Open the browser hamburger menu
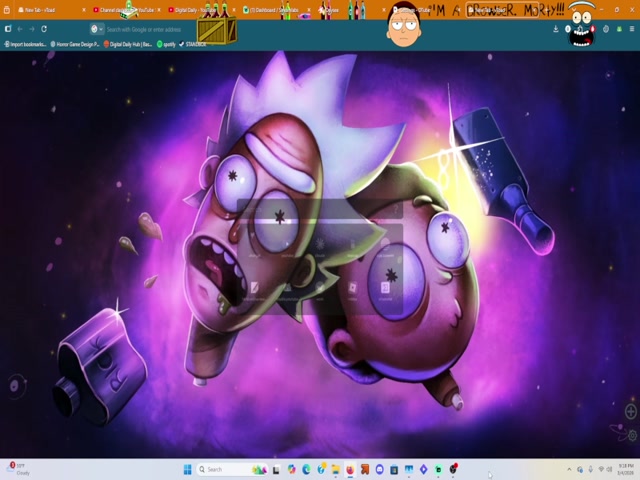 tap(632, 29)
